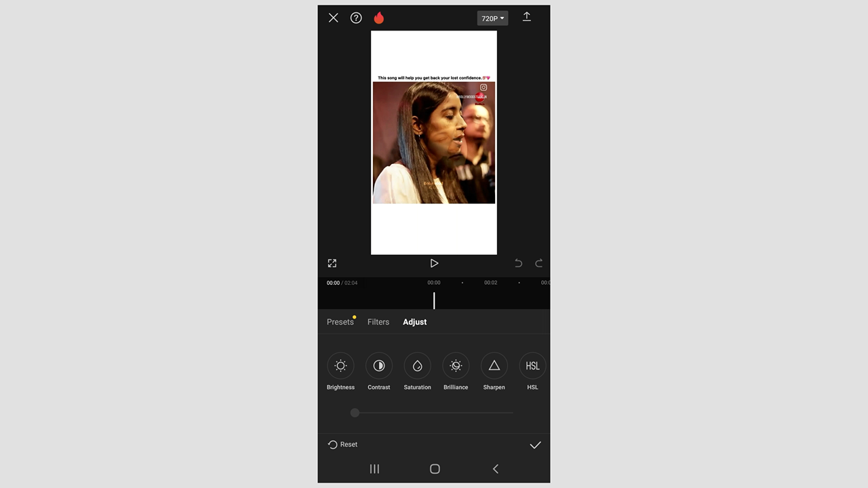Redo the last undone edit
Screen dimensions: 868x488
pos(538,263)
